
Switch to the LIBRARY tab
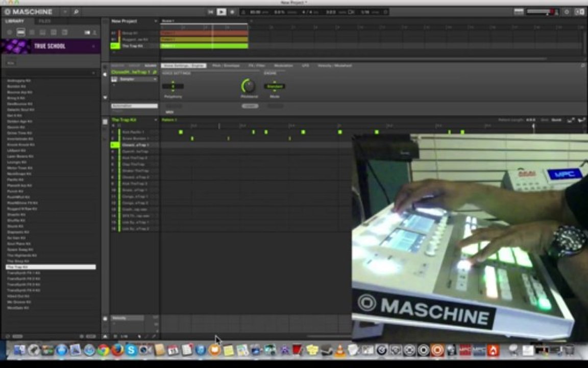click(15, 21)
